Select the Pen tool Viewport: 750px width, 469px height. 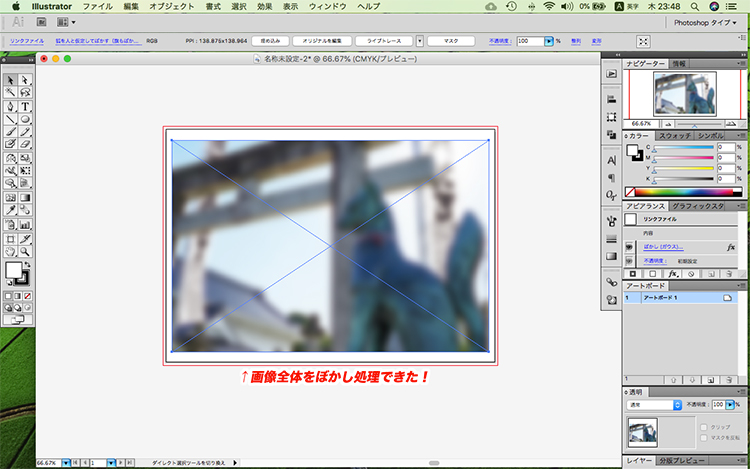11,106
